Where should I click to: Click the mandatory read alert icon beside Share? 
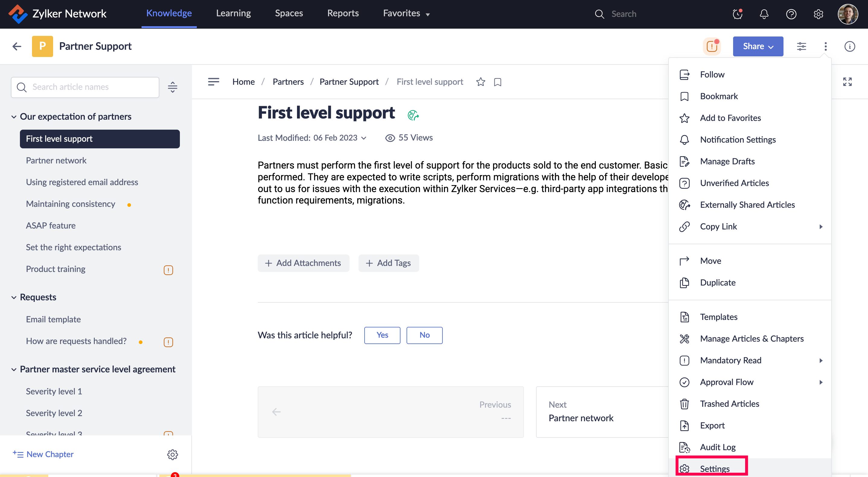coord(712,46)
